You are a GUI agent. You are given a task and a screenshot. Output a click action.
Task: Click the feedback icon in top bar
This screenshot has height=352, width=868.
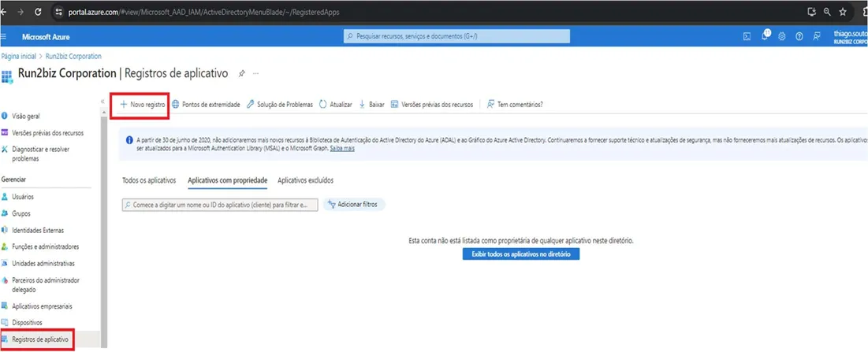point(817,36)
